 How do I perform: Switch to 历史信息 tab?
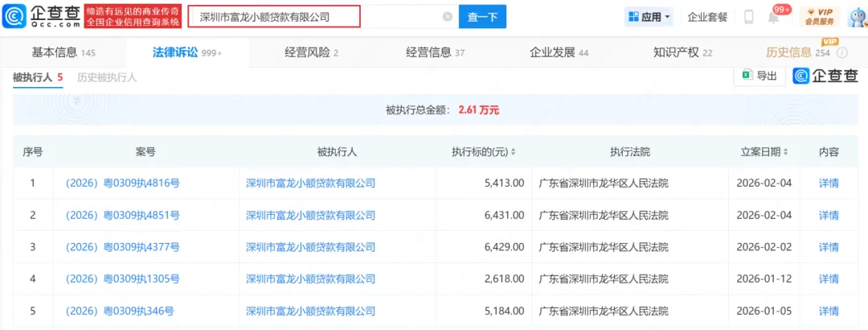point(798,52)
